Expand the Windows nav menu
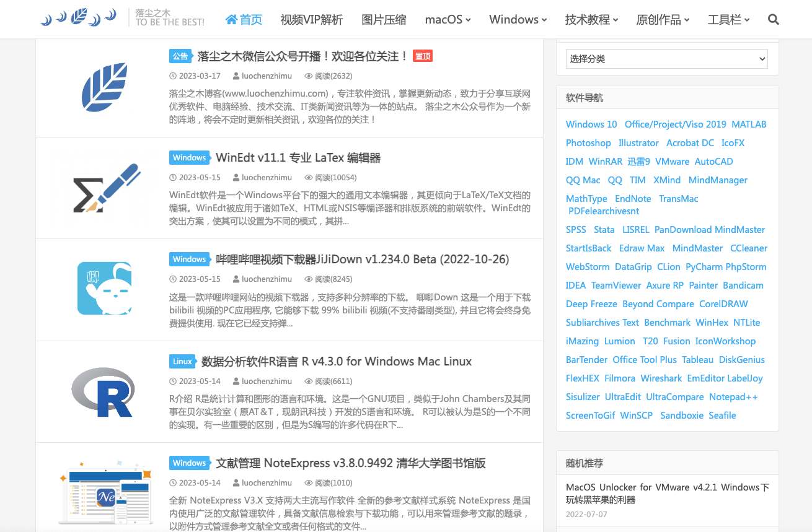Viewport: 812px width, 532px height. click(x=518, y=20)
